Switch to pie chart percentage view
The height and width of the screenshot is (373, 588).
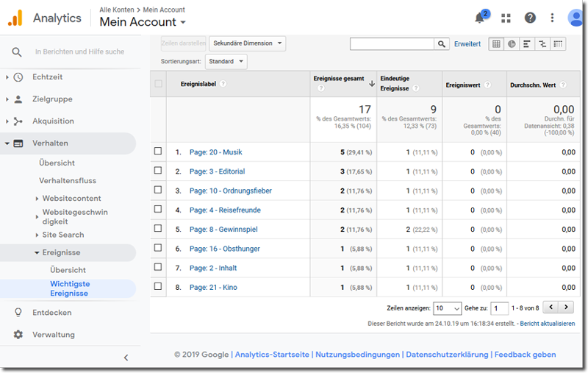pyautogui.click(x=512, y=44)
